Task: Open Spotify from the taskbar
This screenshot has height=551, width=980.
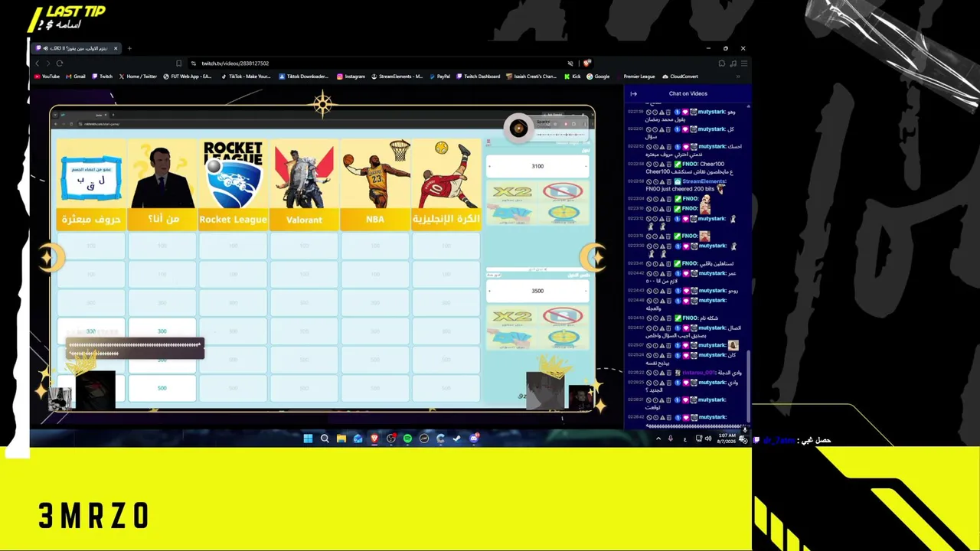Action: point(407,439)
